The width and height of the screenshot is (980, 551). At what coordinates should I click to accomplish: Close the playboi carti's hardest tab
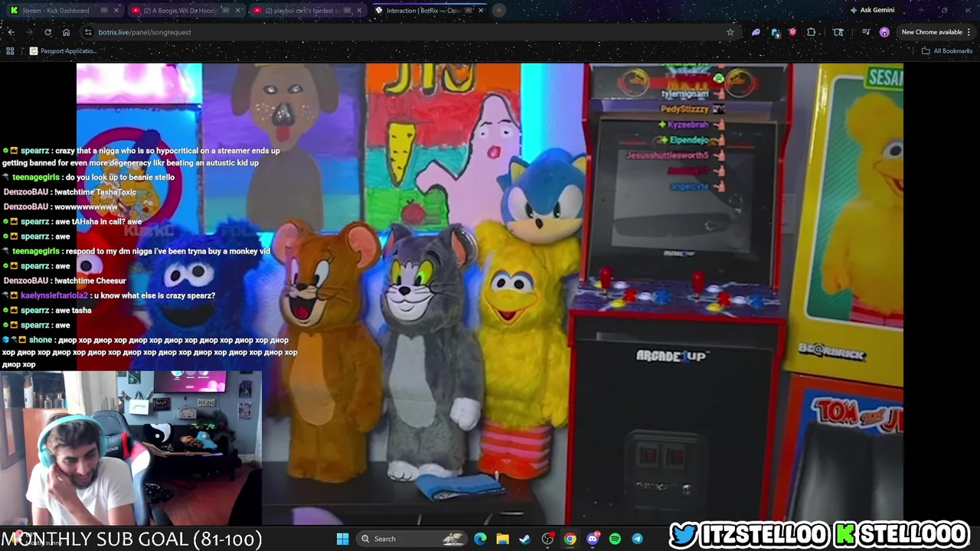[x=359, y=11]
